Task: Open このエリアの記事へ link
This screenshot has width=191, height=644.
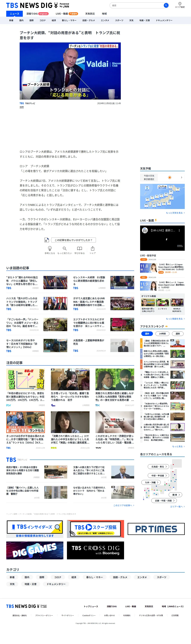Action: coord(124,505)
